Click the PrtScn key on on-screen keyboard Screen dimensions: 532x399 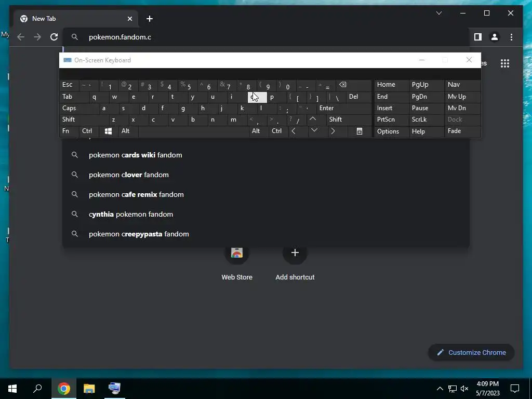(391, 119)
